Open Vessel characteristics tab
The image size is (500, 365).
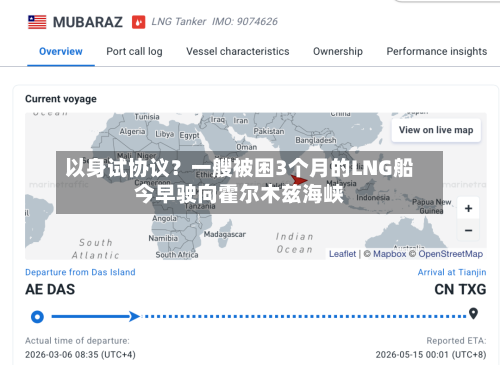pyautogui.click(x=238, y=51)
